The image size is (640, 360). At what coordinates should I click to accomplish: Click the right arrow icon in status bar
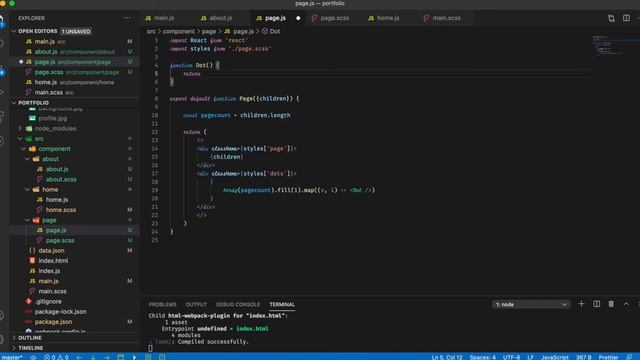pyautogui.click(x=107, y=357)
